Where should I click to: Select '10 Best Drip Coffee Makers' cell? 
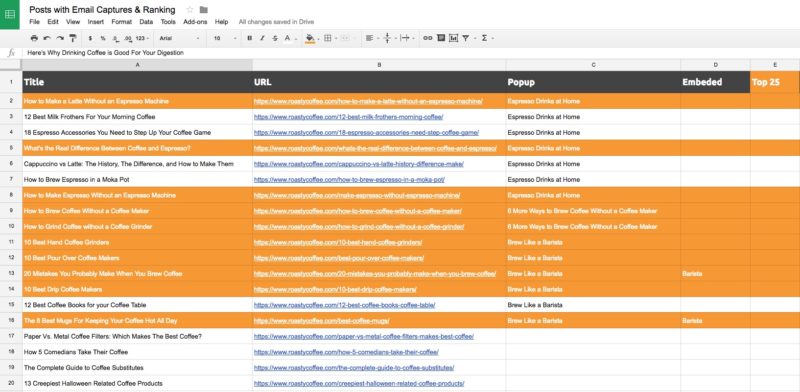pos(137,289)
